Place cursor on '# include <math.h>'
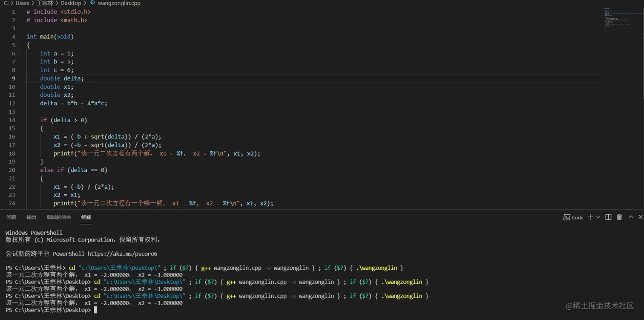This screenshot has height=320, width=644. 57,20
